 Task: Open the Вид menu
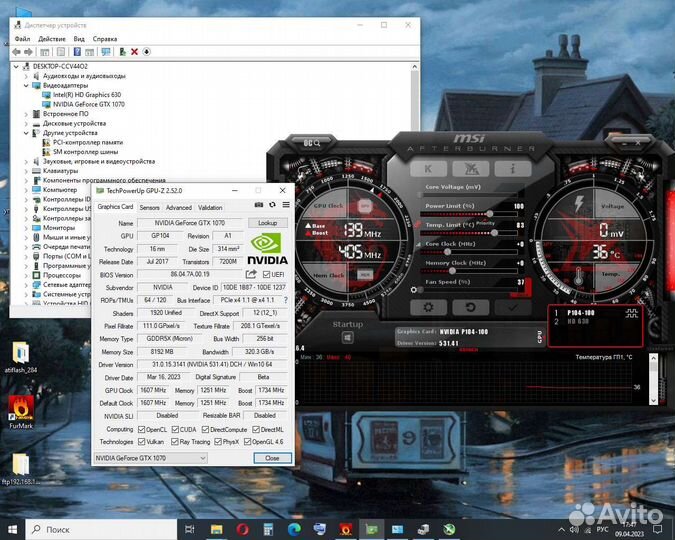click(x=79, y=39)
